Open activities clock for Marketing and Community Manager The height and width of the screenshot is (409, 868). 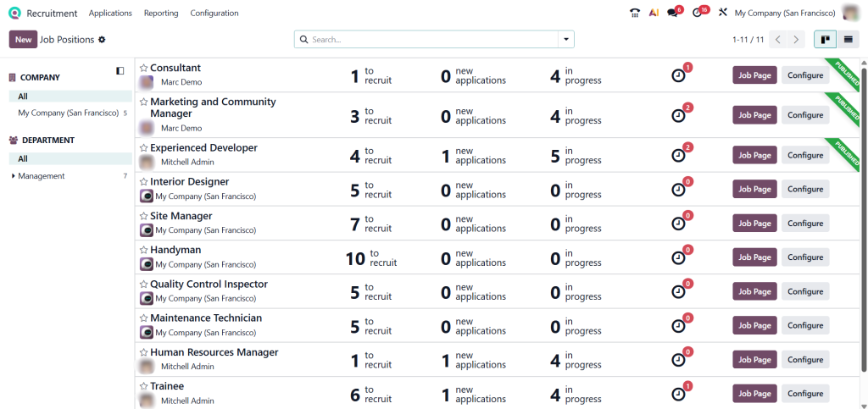(678, 115)
